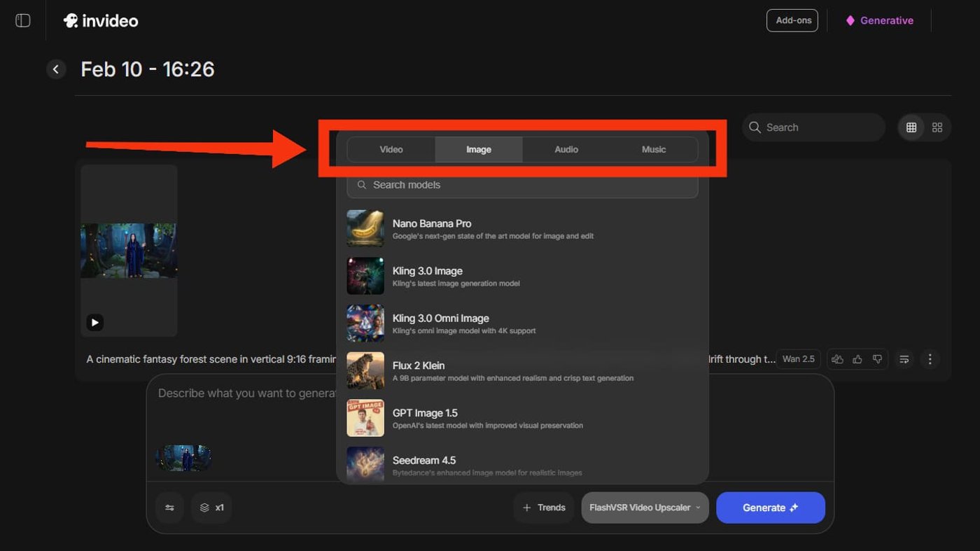Viewport: 980px width, 551px height.
Task: Expand the FlashVSR Video Upscaler model dropdown
Action: click(x=645, y=508)
